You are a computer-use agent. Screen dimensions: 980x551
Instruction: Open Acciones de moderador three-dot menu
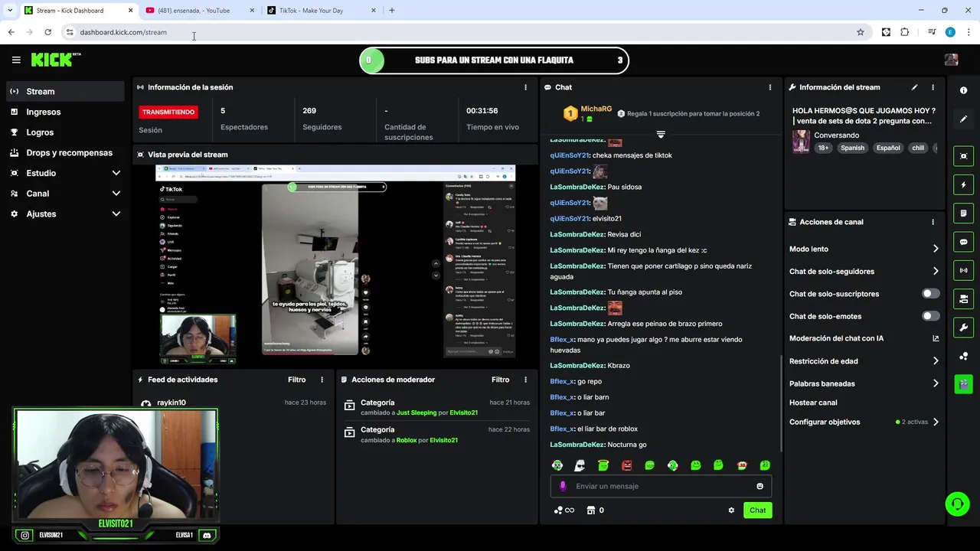[x=525, y=380]
